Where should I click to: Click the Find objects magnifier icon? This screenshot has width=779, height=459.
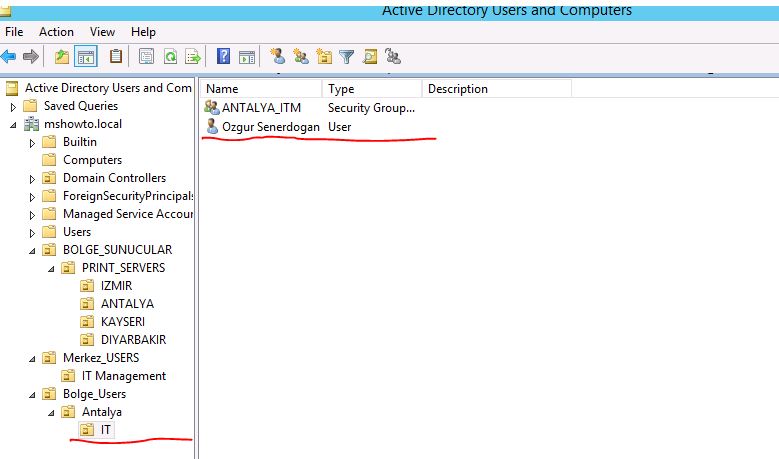[370, 57]
